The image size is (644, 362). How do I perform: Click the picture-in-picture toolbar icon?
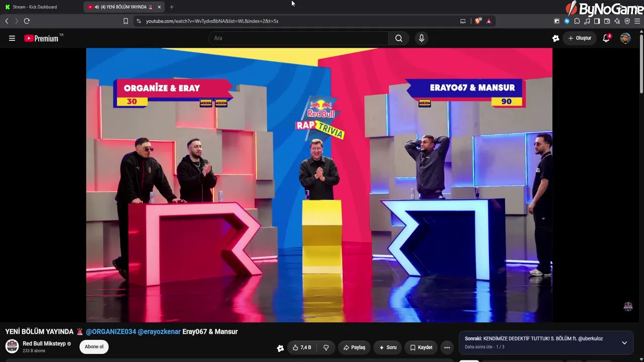click(x=557, y=21)
